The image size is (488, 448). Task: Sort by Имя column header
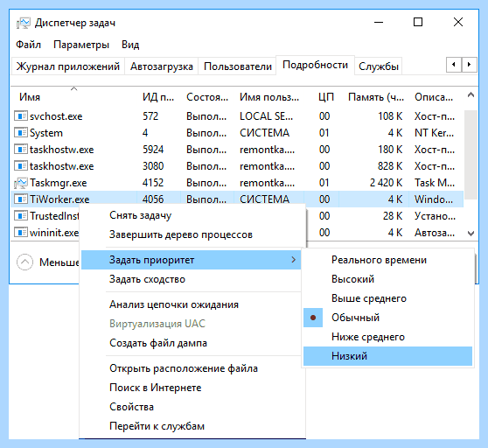[74, 97]
